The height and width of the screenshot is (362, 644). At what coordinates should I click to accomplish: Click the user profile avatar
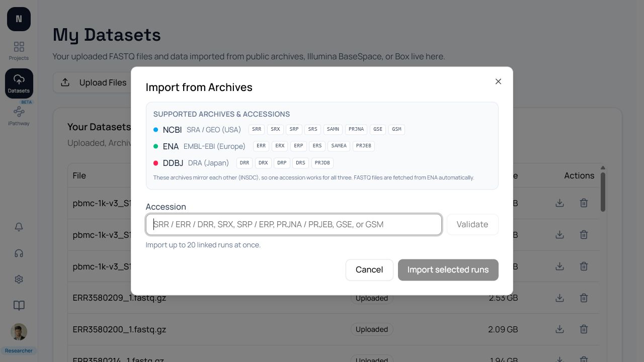19,332
